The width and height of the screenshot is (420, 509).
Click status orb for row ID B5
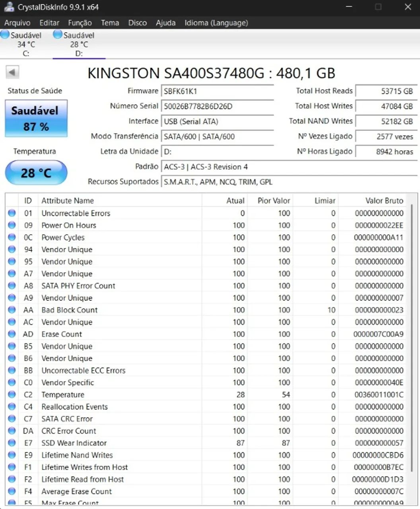pos(12,346)
